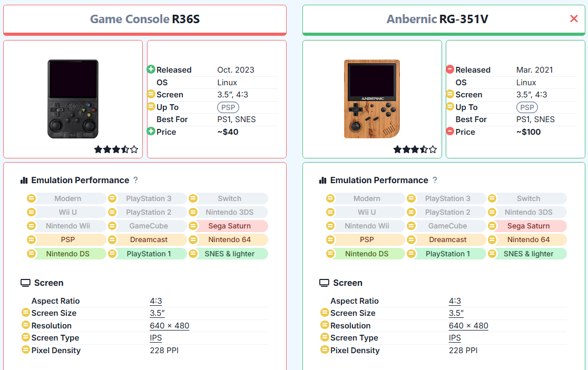Click the star rating under the R36S image
Image resolution: width=588 pixels, height=370 pixels.
click(x=116, y=149)
